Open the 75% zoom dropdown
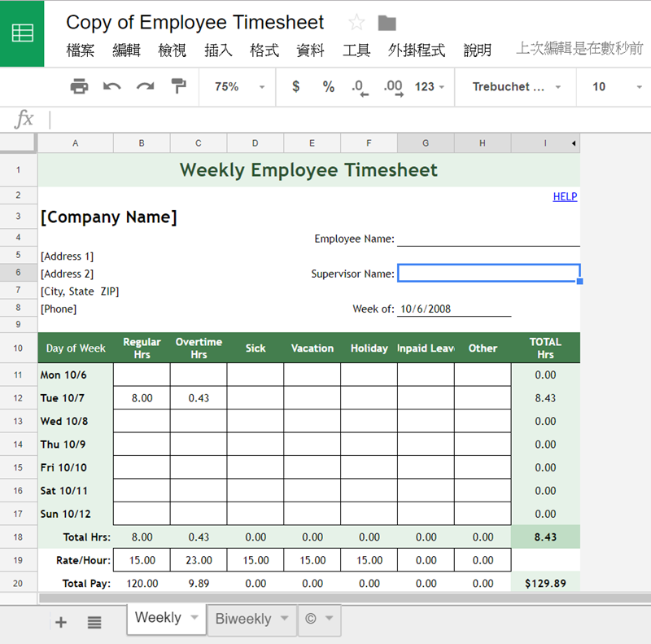Viewport: 651px width, 644px height. (239, 86)
